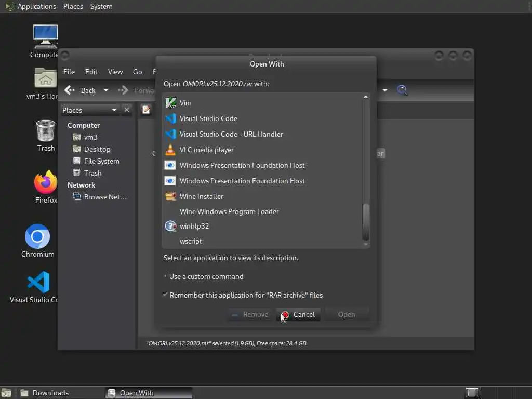Click workspace switcher in bottom panel
Viewport: 532px width, 399px height.
click(x=472, y=393)
